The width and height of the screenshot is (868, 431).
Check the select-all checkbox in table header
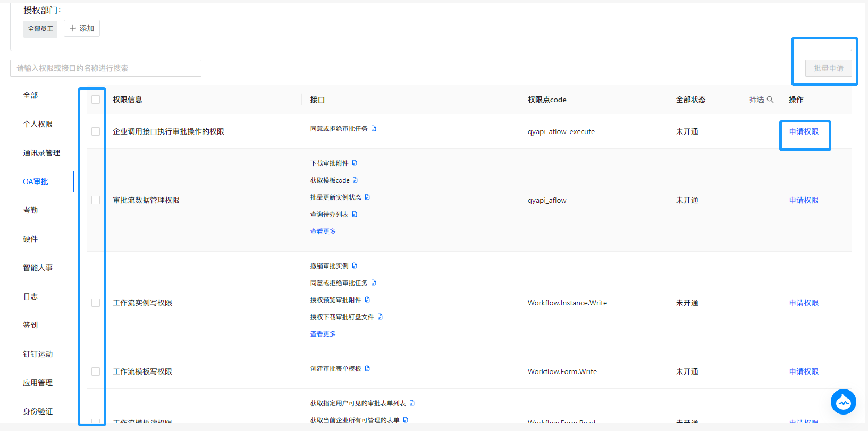(x=96, y=100)
